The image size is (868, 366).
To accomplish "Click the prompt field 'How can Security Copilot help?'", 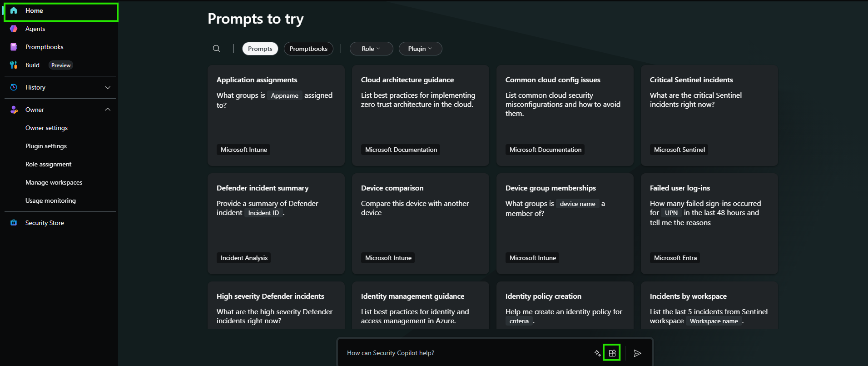I will 468,353.
